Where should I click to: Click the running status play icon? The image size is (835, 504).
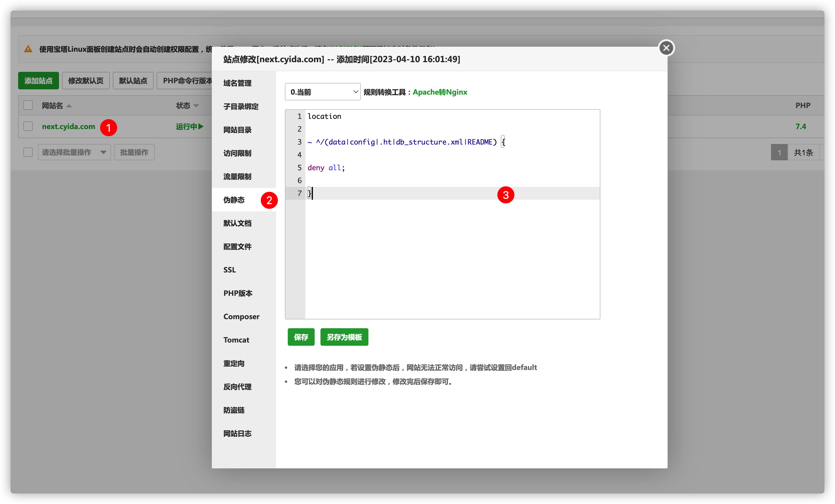coord(201,126)
